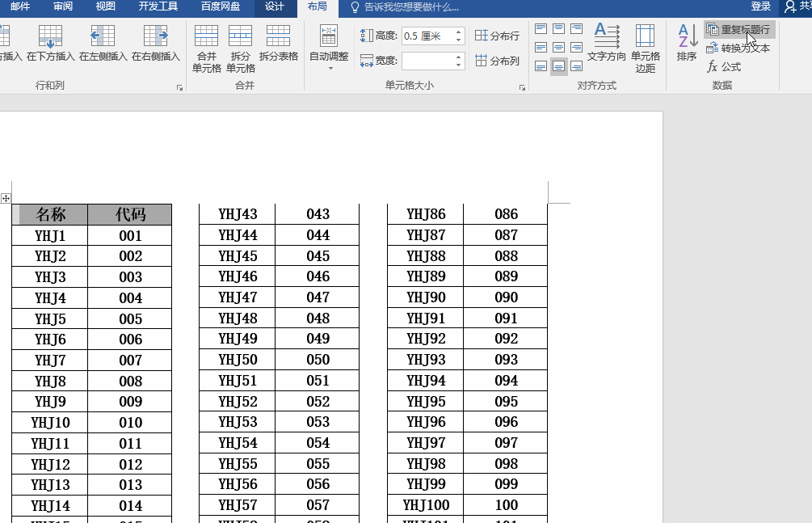Screen dimensions: 812x523
Task: Merge cells with 合并单元格
Action: (207, 49)
